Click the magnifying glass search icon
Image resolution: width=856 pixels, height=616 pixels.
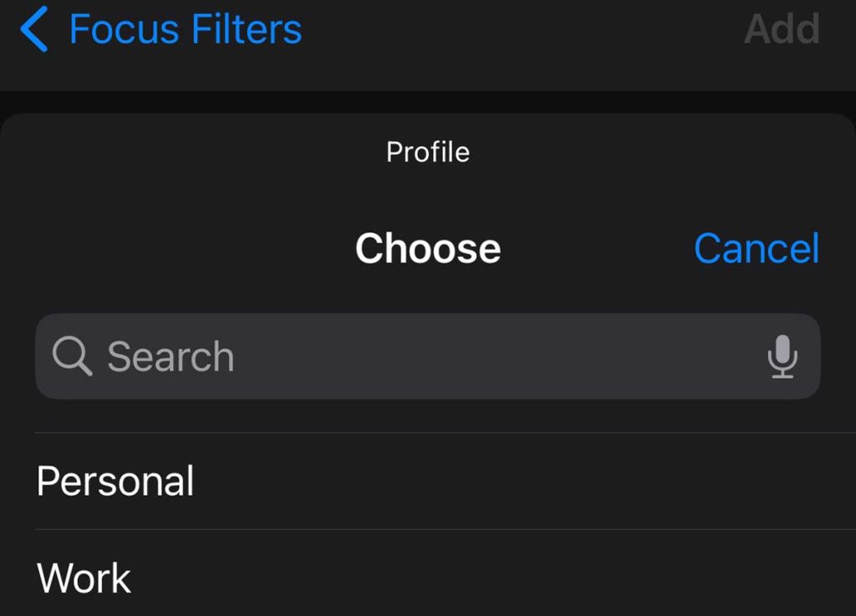click(72, 357)
